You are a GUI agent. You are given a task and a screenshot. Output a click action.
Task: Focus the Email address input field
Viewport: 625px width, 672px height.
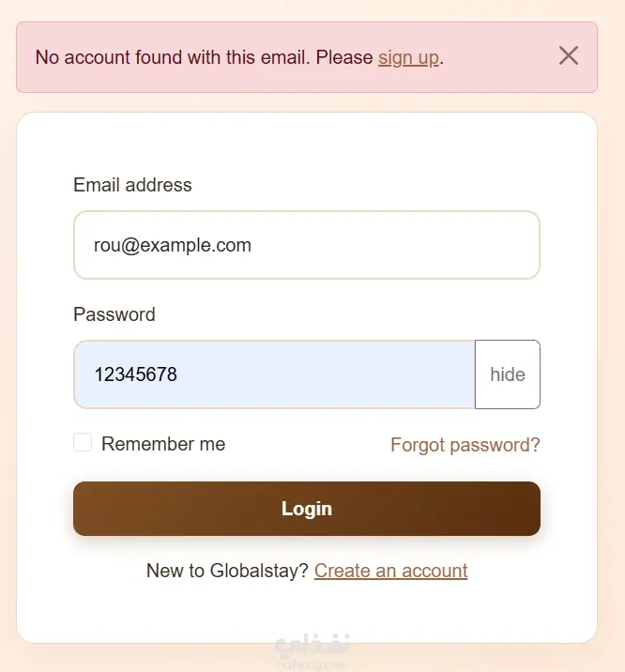coord(306,245)
